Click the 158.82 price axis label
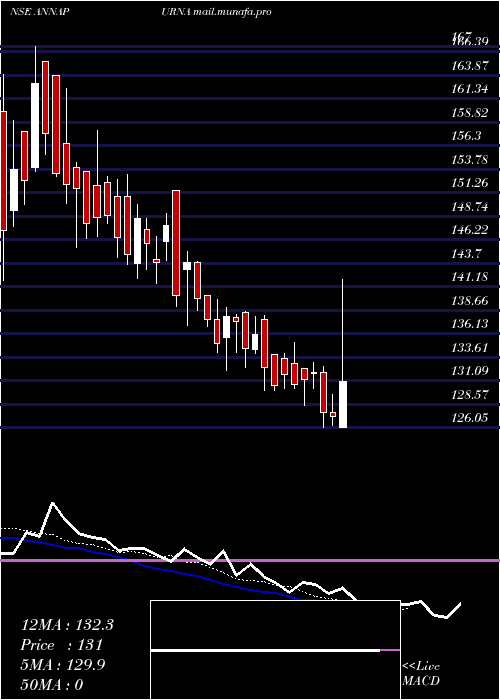Image resolution: width=500 pixels, height=700 pixels. pos(469,112)
